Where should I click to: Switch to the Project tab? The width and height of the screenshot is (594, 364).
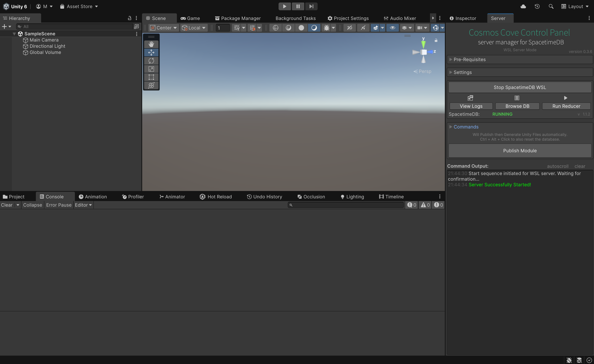coord(13,197)
